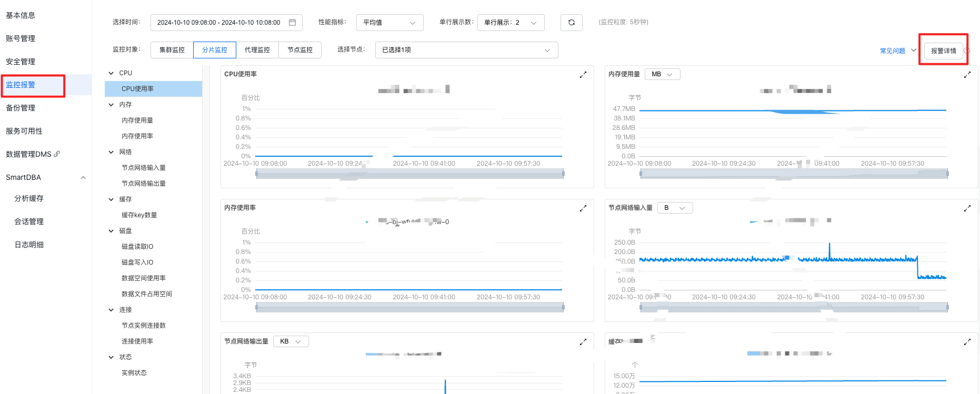Switch to 节点监控 tab
Screen dimensions: 980x394
tap(300, 50)
